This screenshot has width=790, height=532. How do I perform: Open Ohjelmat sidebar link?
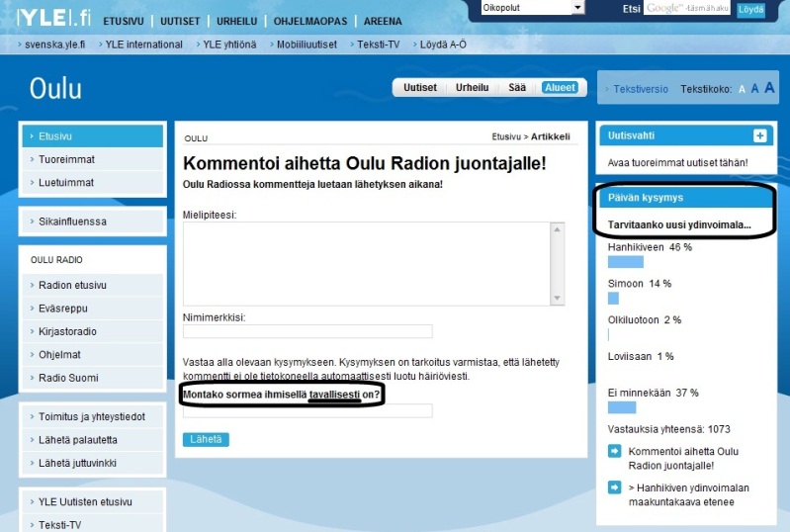[x=93, y=355]
